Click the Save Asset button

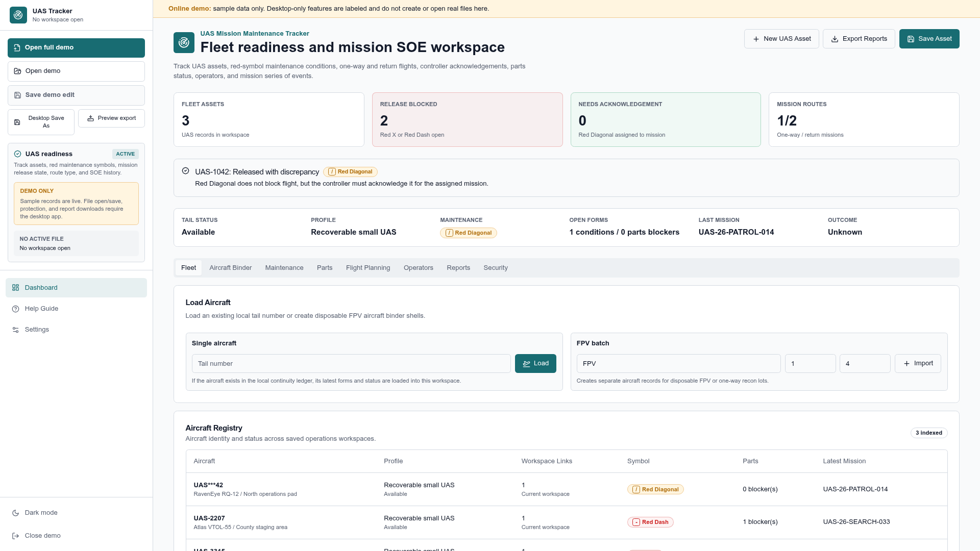[929, 39]
